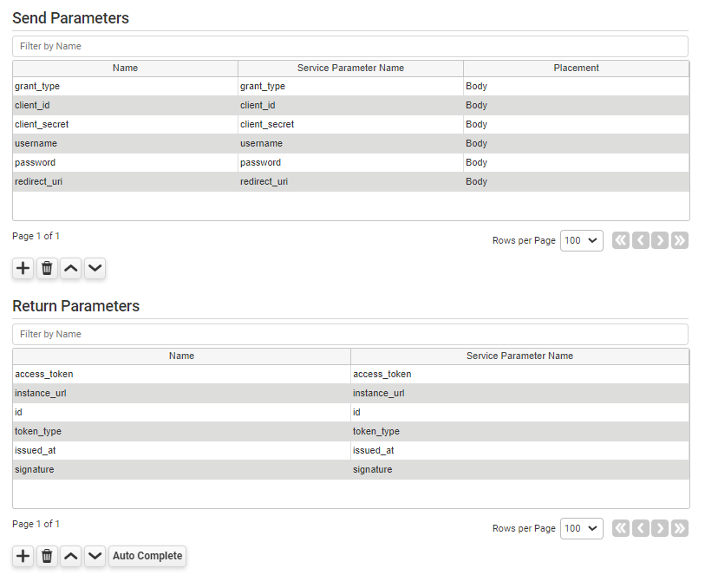Click Send Parameters Service Parameter Name header
Screen dimensions: 705x588
[x=350, y=68]
